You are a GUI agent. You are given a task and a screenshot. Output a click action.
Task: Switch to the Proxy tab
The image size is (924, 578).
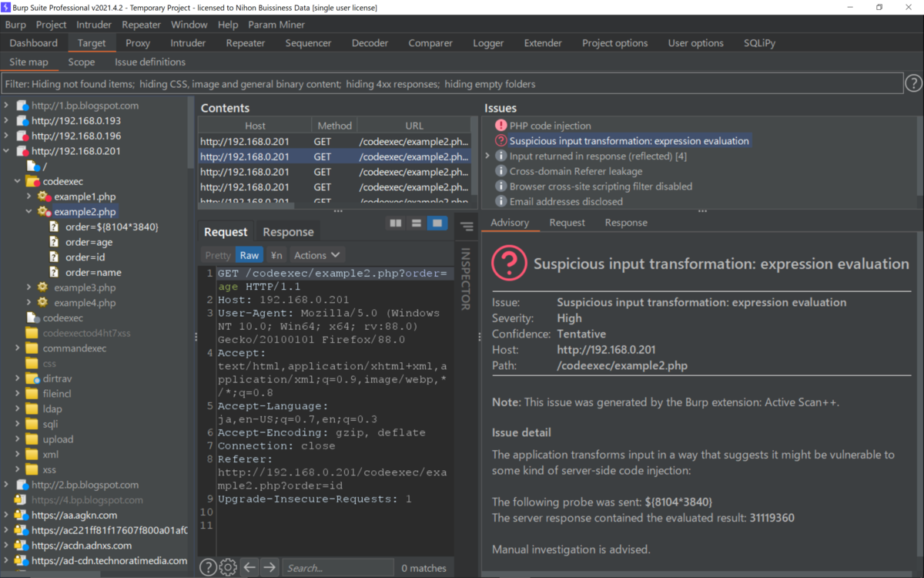point(138,43)
